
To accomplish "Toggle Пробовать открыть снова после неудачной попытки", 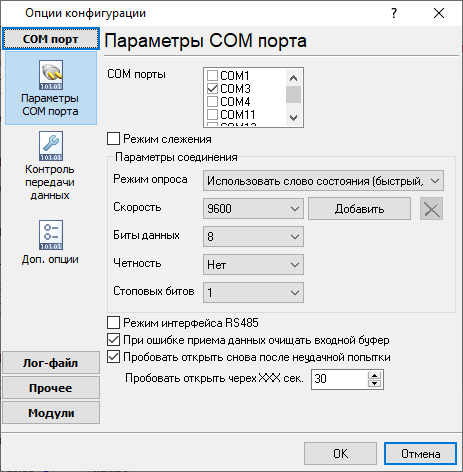I will (113, 357).
